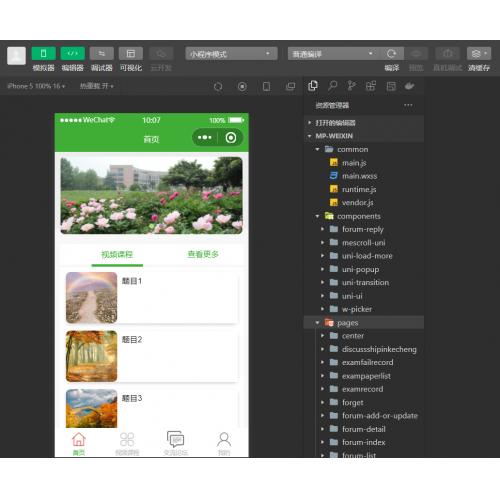Expand the forget folder
This screenshot has height=500, width=500.
click(364, 403)
